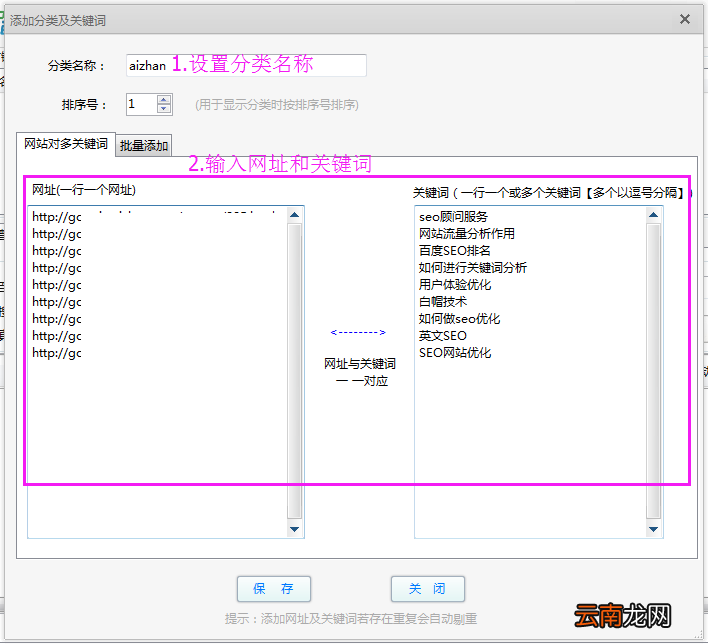The height and width of the screenshot is (644, 708).
Task: Click the 网址(一行一个网址) label
Action: coord(84,190)
